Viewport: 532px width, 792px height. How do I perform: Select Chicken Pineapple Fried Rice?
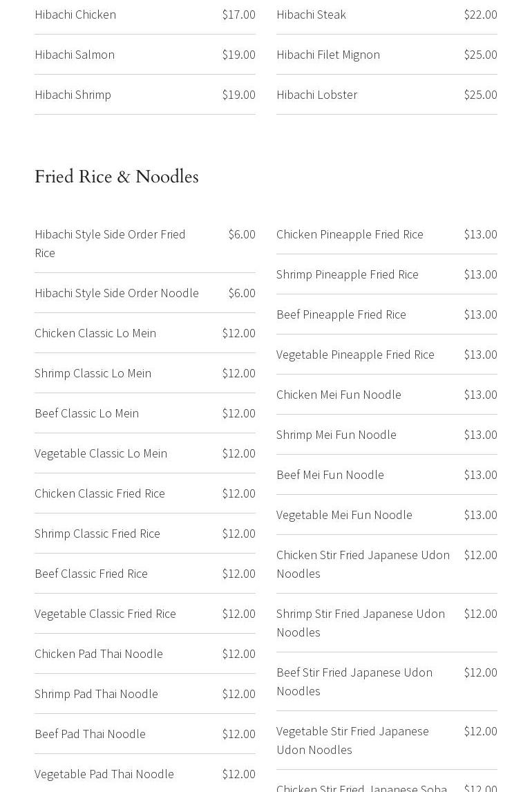(x=350, y=234)
